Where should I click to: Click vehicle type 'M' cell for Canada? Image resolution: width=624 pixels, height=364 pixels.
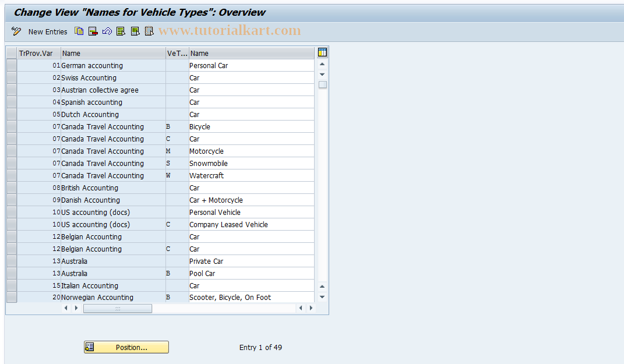[x=177, y=151]
